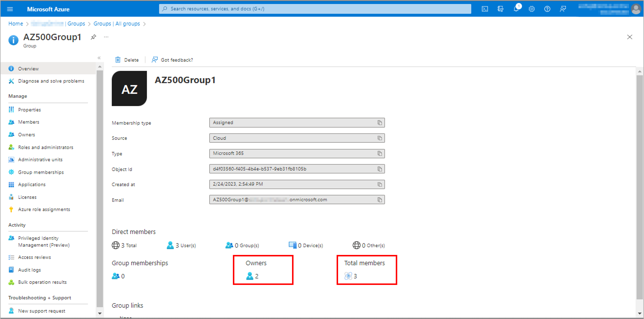This screenshot has height=319, width=644.
Task: Copy the Source value
Action: [x=380, y=138]
